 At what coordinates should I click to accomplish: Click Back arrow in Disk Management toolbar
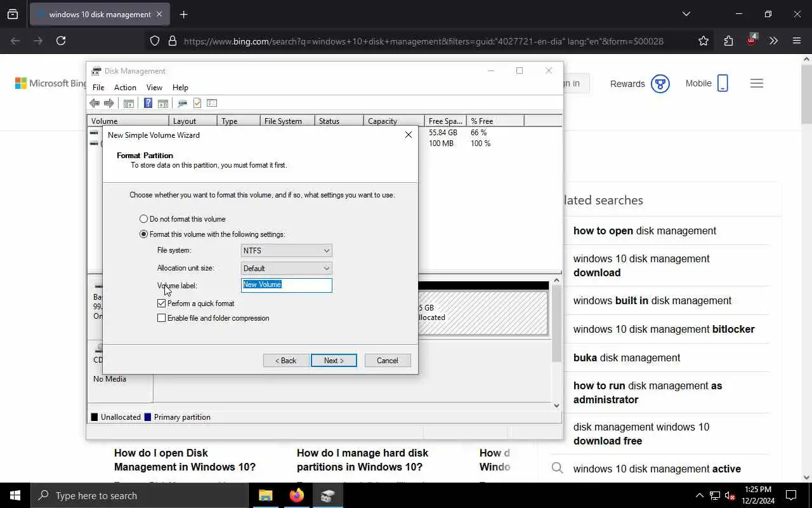(95, 104)
